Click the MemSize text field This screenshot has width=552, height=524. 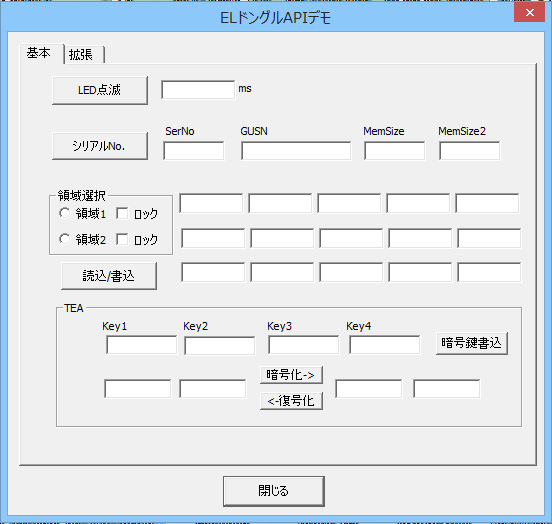tap(395, 151)
